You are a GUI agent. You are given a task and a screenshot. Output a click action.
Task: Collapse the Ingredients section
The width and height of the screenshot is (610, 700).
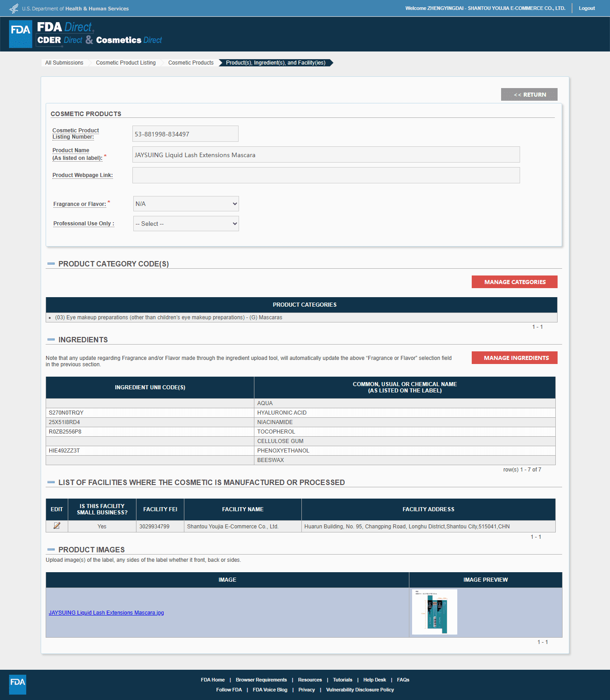(x=51, y=340)
